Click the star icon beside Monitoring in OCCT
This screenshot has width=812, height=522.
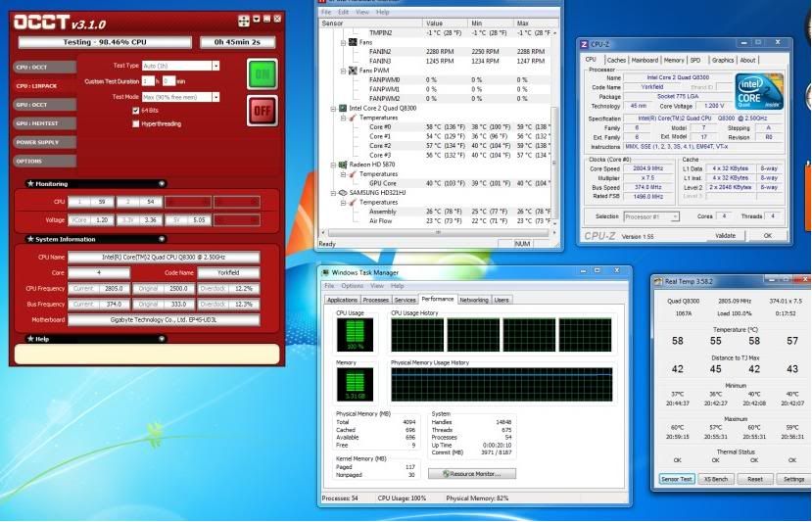click(30, 183)
